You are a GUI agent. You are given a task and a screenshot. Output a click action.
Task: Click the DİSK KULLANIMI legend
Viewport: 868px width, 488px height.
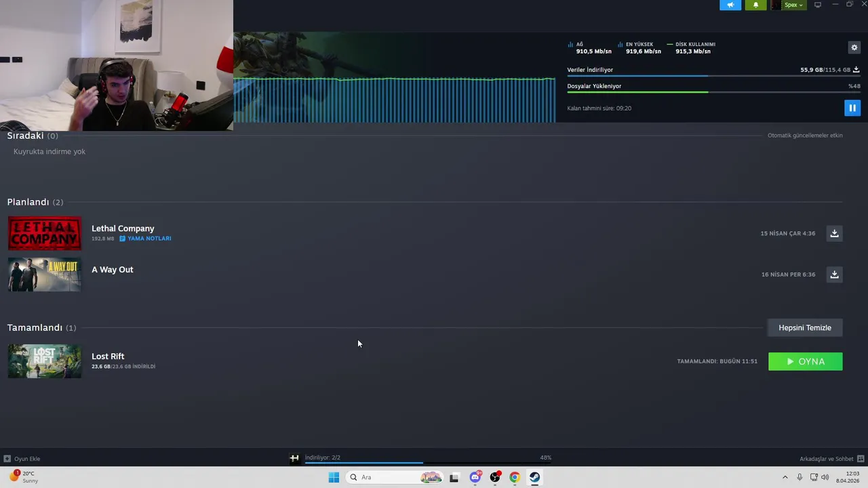pyautogui.click(x=690, y=47)
